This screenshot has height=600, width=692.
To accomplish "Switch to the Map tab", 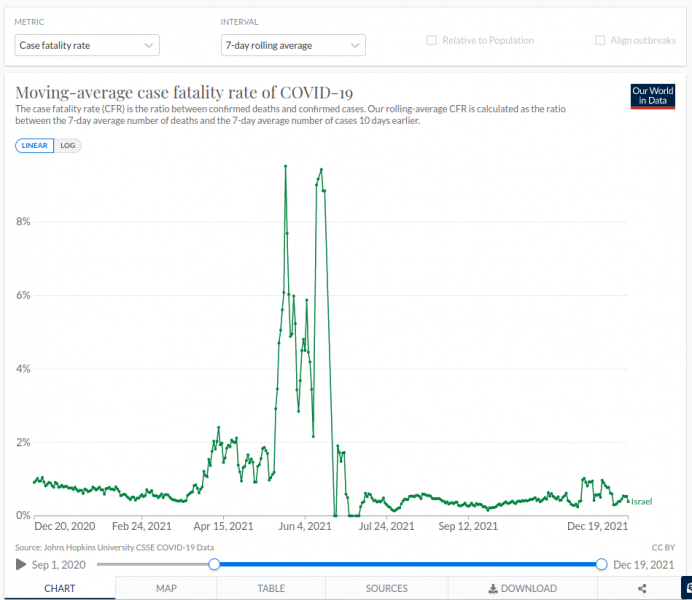I will (x=166, y=589).
